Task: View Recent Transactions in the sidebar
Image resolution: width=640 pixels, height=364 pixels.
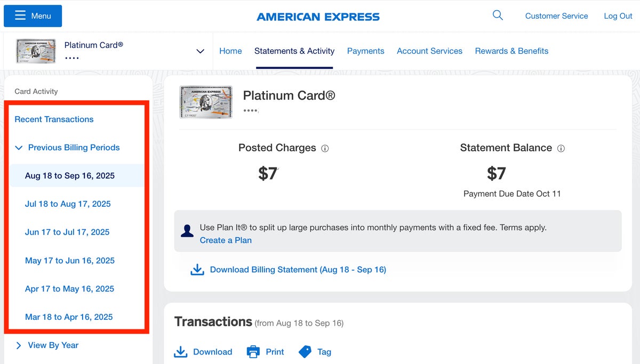Action: click(54, 119)
